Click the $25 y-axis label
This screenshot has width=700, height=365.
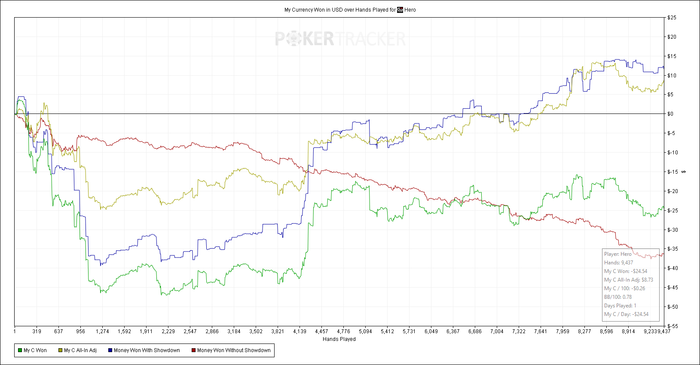pos(671,17)
